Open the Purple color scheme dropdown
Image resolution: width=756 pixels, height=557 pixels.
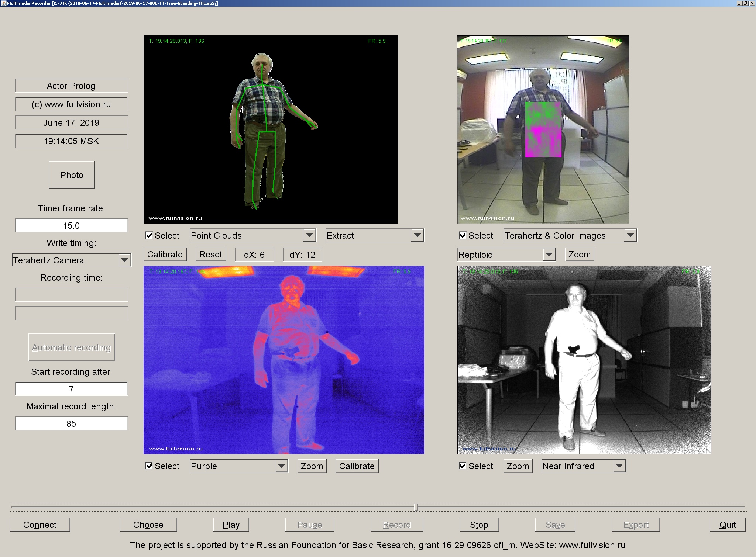point(238,466)
